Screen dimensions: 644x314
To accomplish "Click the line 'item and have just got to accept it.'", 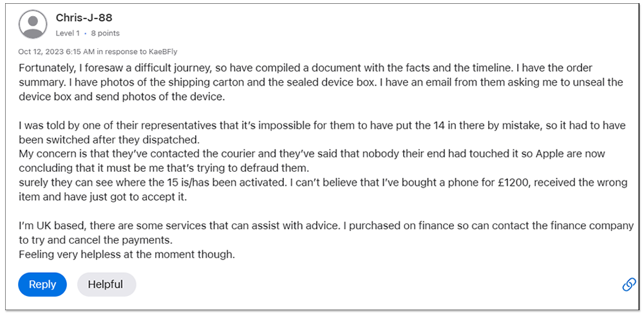I will (102, 197).
